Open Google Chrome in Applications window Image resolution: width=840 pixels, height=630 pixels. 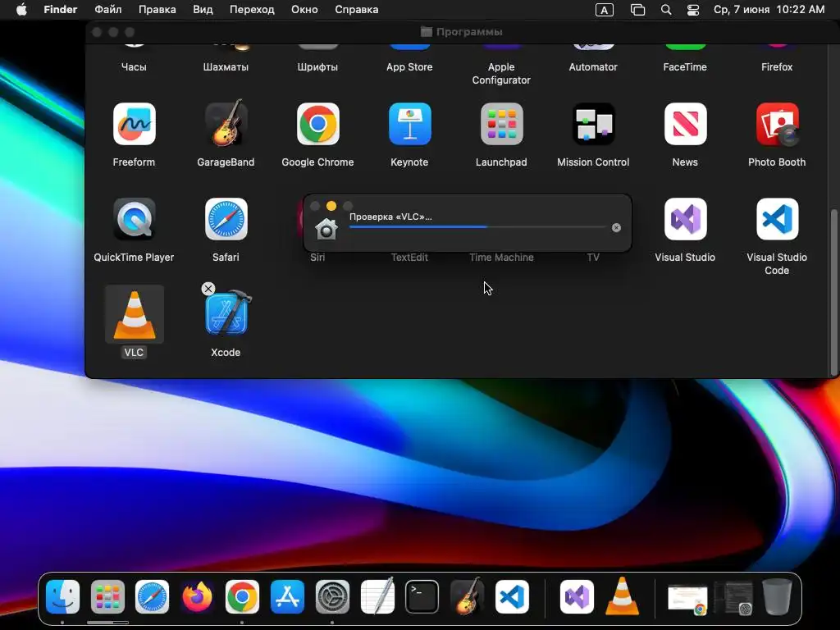tap(317, 125)
